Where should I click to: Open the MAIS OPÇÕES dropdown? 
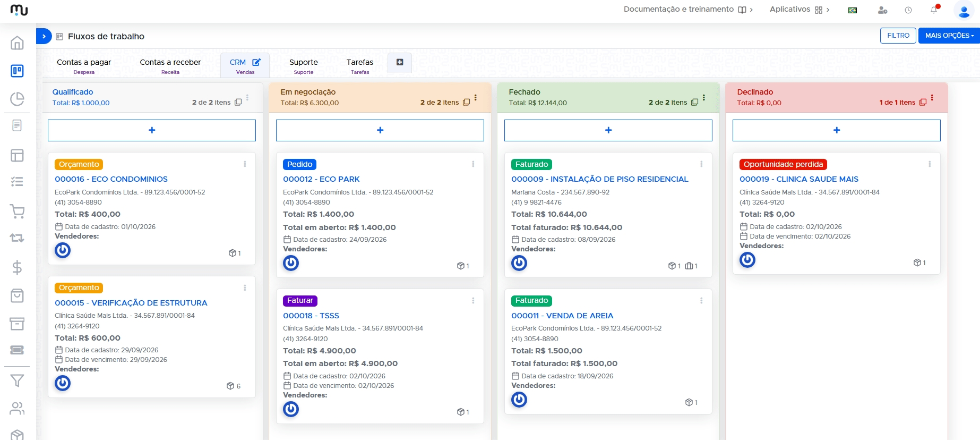click(x=949, y=36)
